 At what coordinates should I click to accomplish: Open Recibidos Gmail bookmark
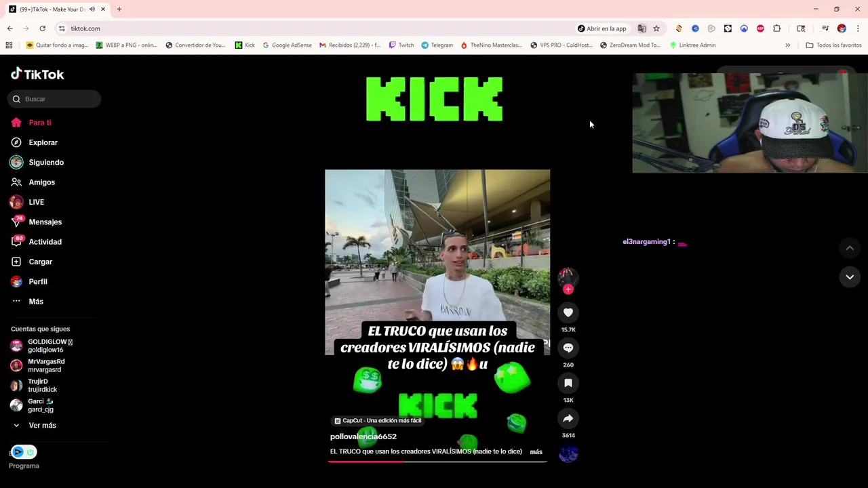coord(350,45)
